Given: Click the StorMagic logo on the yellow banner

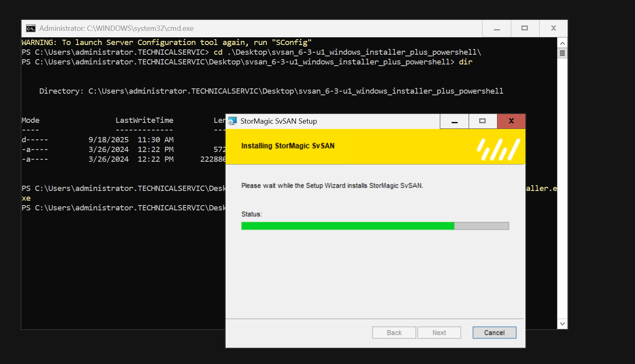Looking at the screenshot, I should [498, 150].
